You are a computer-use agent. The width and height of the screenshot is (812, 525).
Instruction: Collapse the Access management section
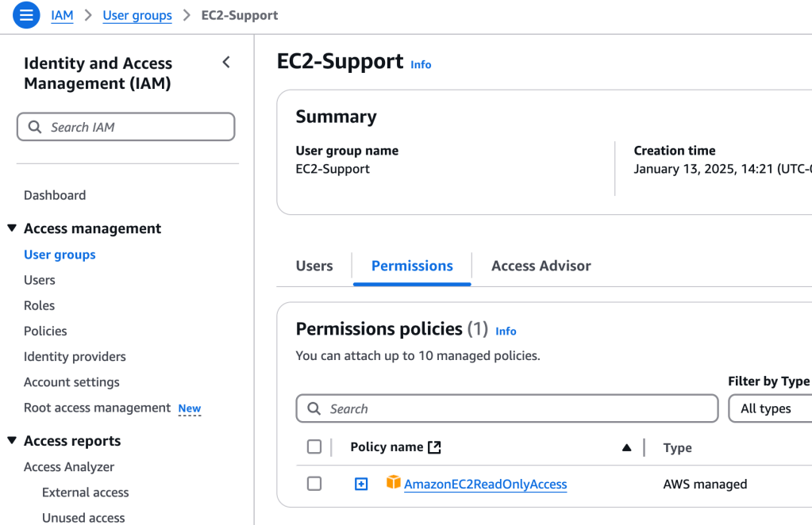(x=12, y=228)
